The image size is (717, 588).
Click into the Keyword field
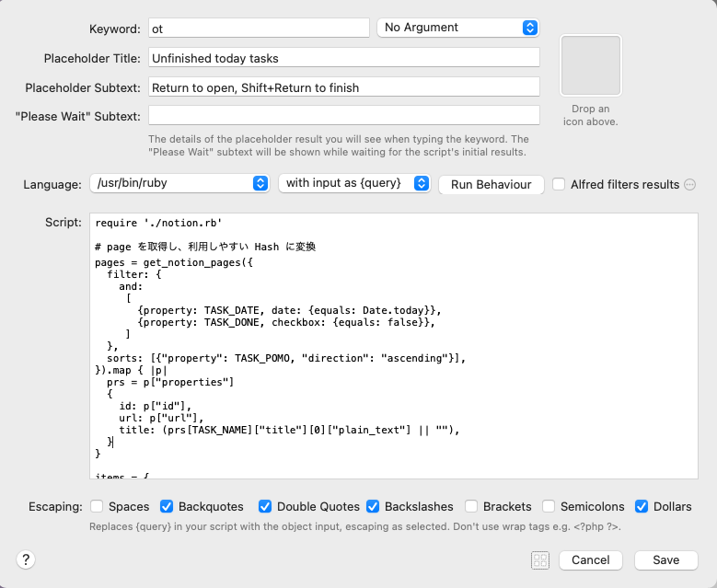coord(259,29)
